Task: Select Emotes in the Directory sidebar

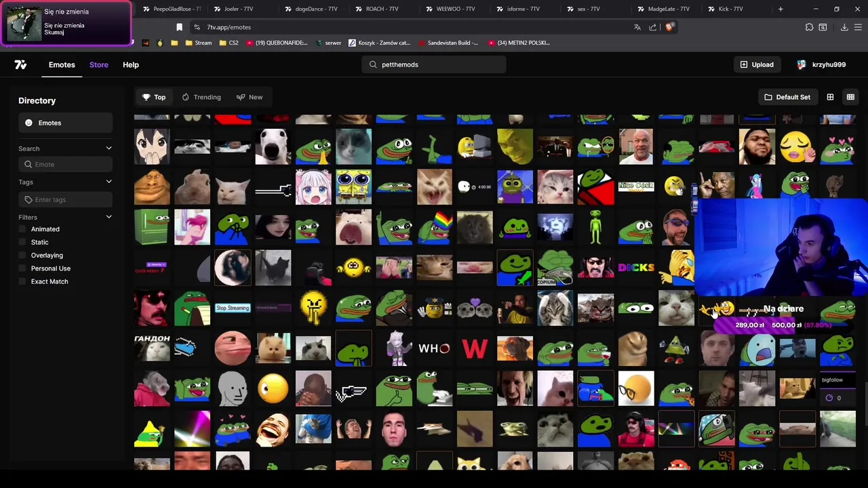Action: pyautogui.click(x=65, y=123)
